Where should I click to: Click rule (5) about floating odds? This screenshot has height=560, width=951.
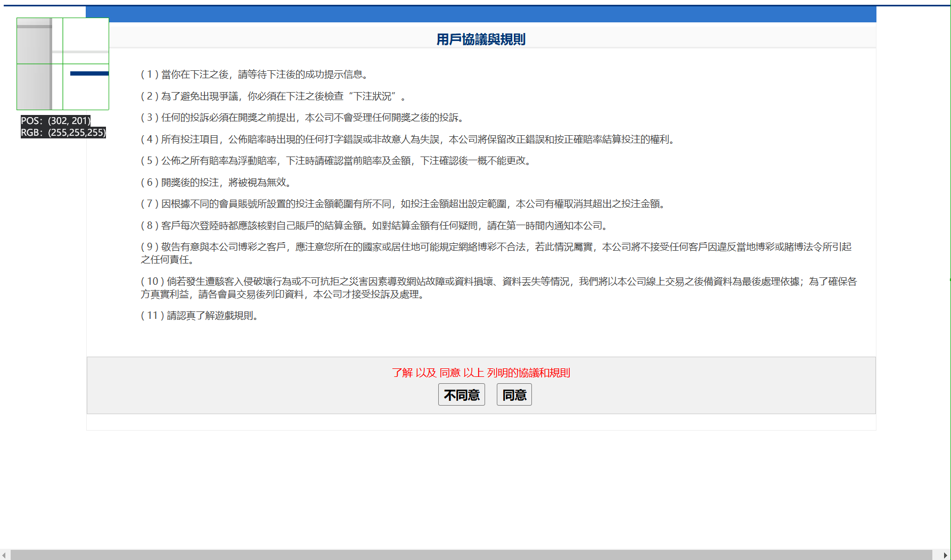point(337,161)
